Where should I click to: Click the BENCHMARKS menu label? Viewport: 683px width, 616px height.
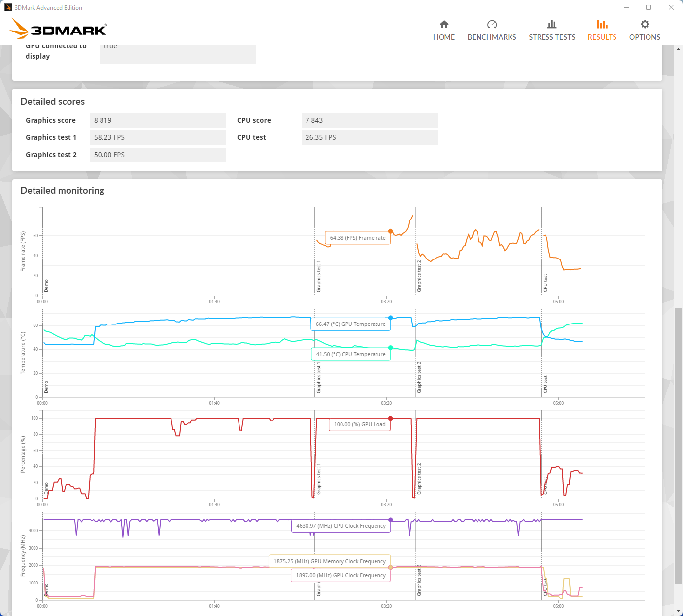coord(492,37)
